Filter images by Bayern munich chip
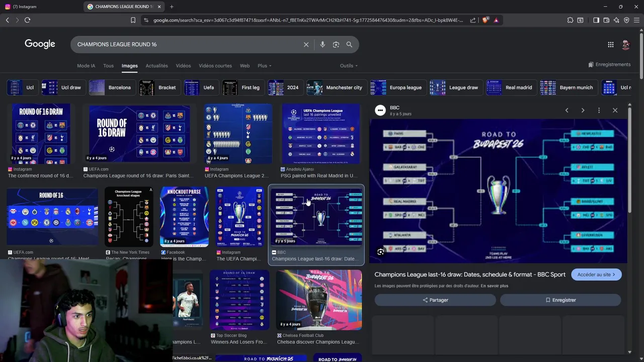The width and height of the screenshot is (644, 362). tap(568, 87)
